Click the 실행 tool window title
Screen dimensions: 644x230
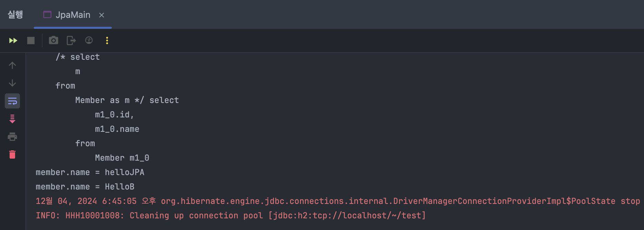click(15, 14)
